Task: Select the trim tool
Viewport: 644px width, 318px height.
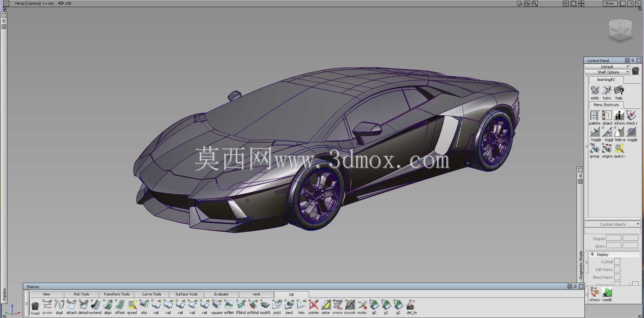Action: tap(301, 305)
